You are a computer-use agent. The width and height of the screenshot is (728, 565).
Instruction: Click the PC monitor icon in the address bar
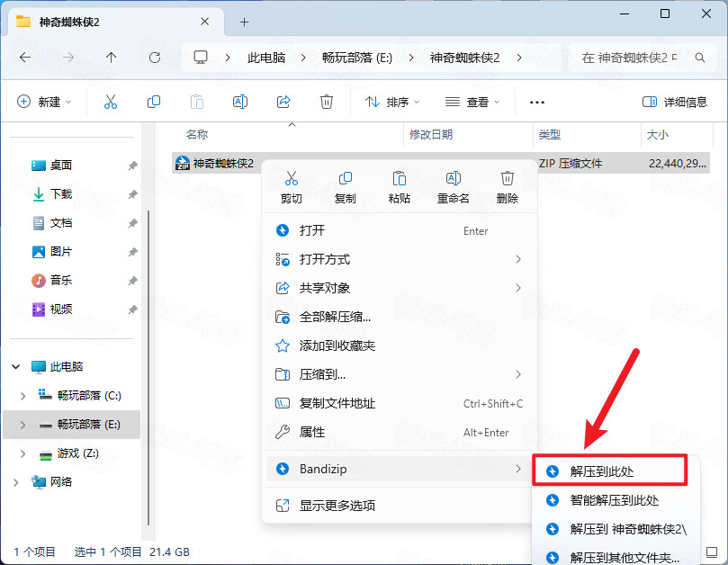coord(201,58)
